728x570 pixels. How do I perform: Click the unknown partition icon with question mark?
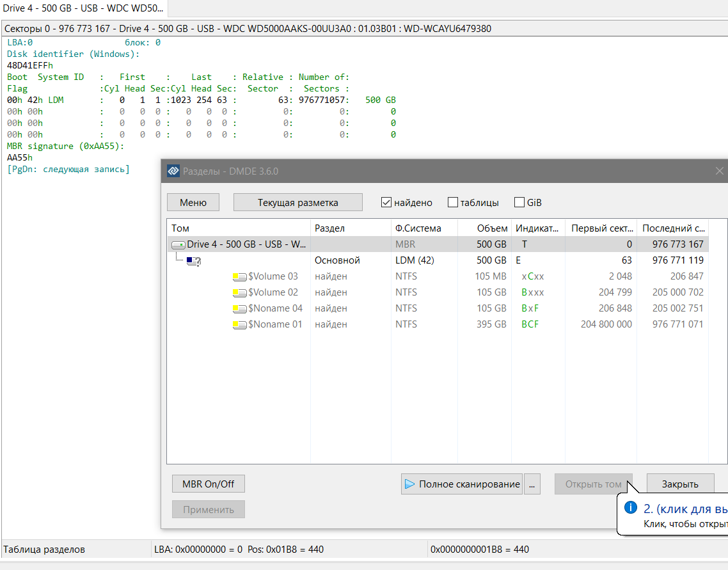click(194, 261)
